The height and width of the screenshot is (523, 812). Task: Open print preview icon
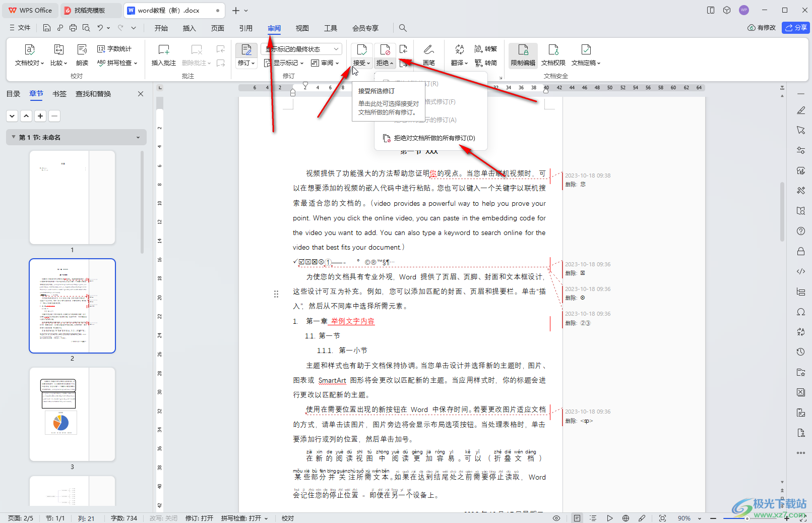pyautogui.click(x=86, y=28)
